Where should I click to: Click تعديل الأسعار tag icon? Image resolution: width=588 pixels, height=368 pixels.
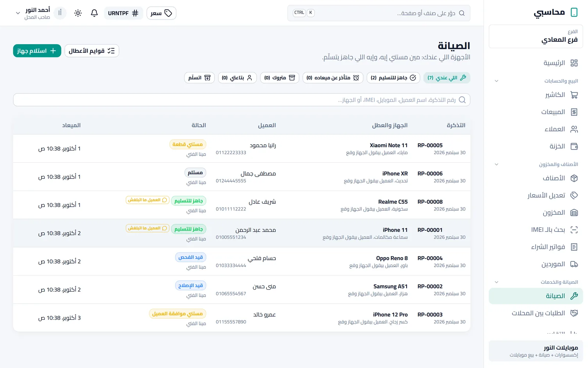574,195
